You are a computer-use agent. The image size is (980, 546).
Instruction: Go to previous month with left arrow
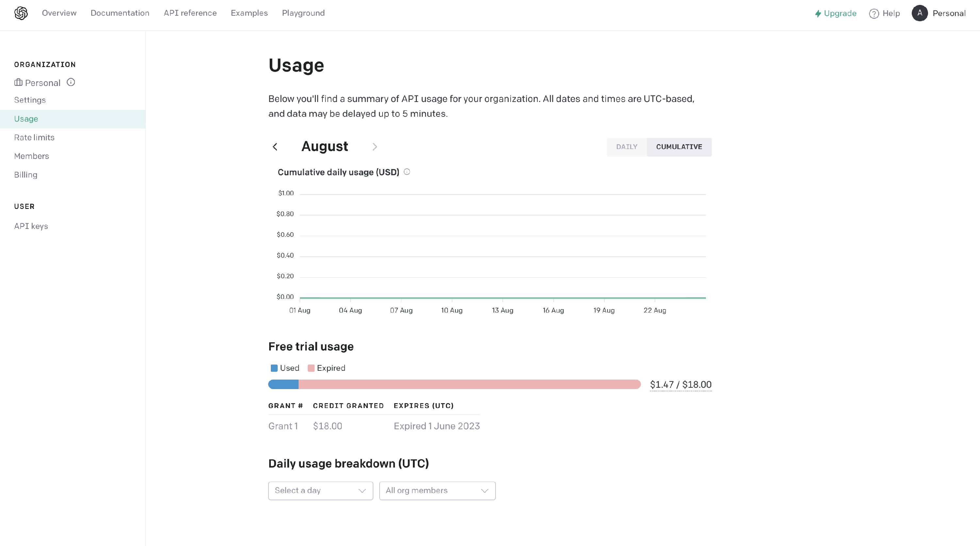tap(275, 146)
